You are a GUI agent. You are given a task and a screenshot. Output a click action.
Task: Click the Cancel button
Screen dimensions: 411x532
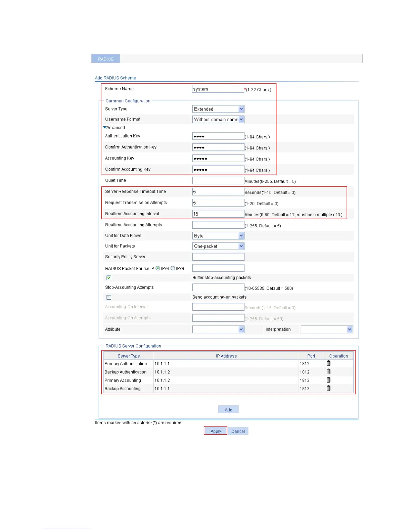(x=238, y=431)
